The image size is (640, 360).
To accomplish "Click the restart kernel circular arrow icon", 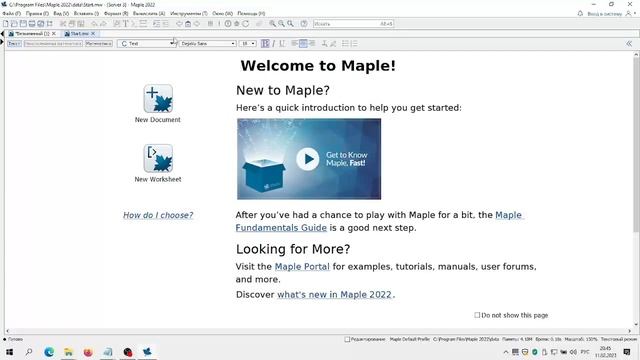I will coord(246,24).
